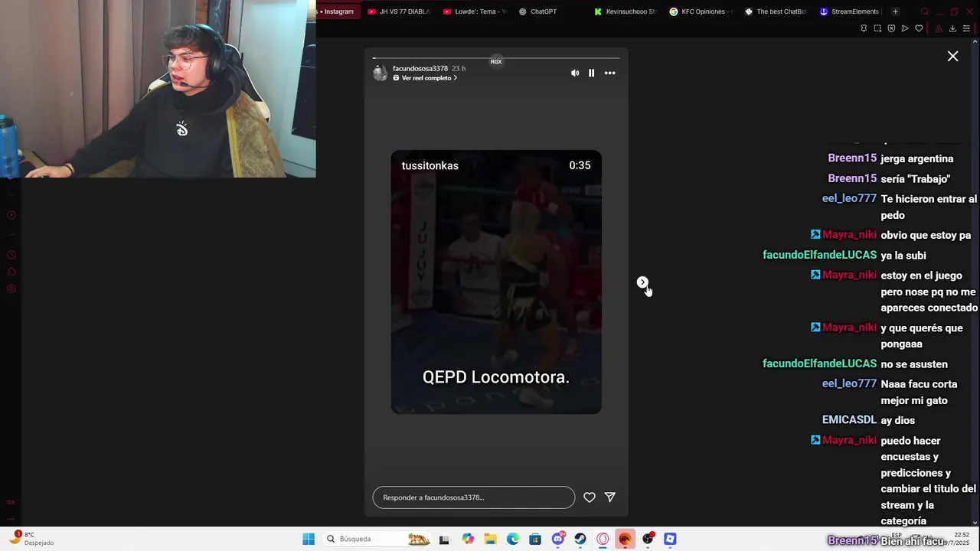The image size is (980, 551).
Task: Switch to the Instagram browser tab
Action: click(x=335, y=11)
